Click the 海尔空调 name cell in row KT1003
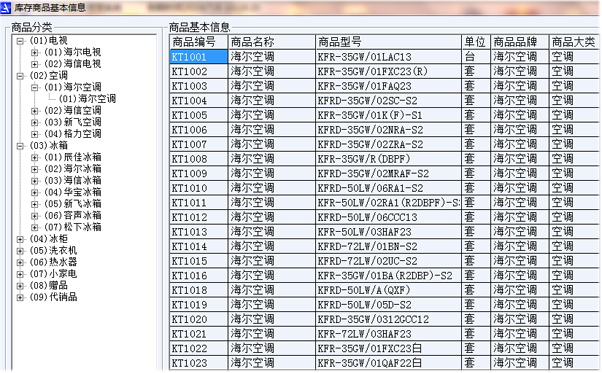Viewport: 602px width, 373px height. 271,86
